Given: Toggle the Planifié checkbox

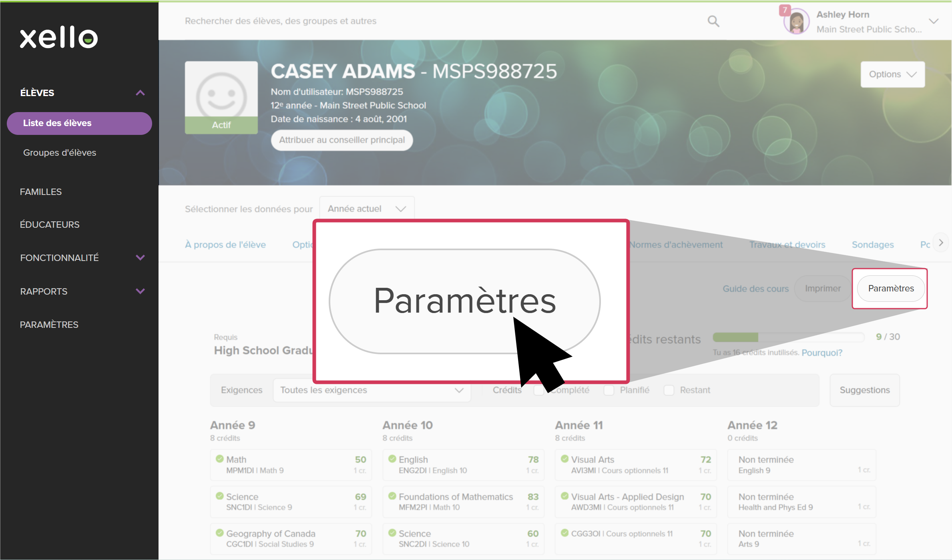Looking at the screenshot, I should pos(609,390).
